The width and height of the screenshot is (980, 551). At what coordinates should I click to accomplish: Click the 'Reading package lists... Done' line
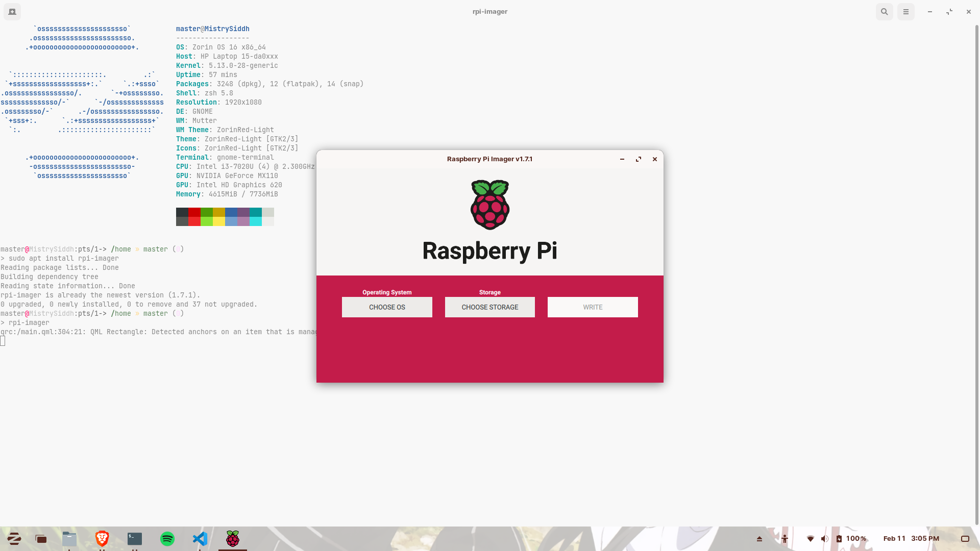point(60,268)
